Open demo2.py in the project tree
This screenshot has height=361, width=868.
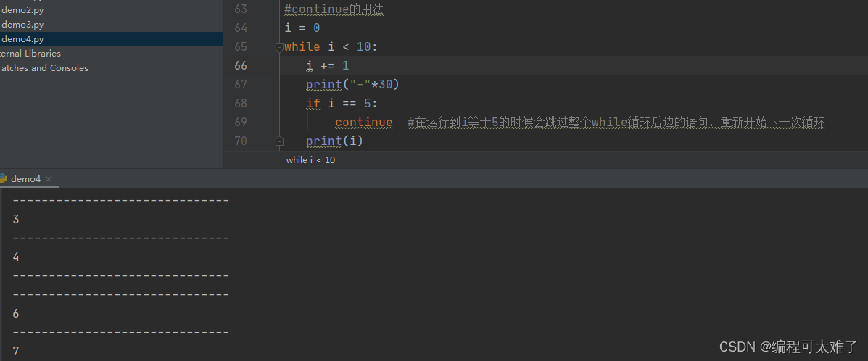tap(22, 10)
